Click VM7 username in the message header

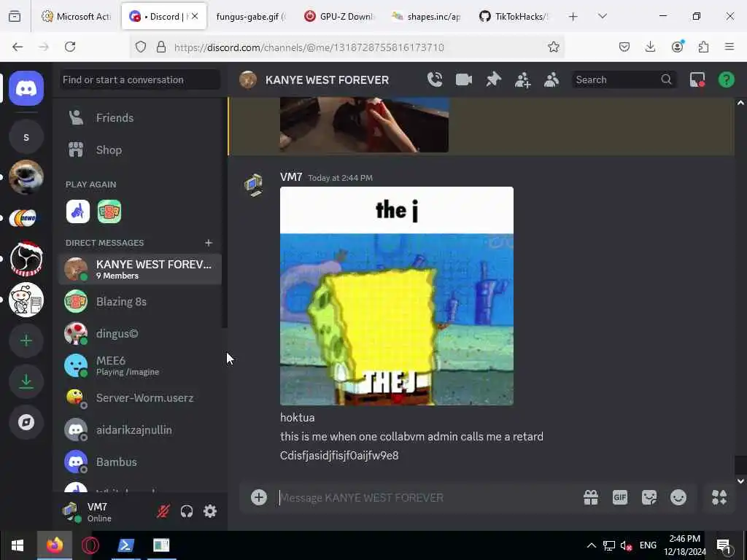(x=291, y=177)
